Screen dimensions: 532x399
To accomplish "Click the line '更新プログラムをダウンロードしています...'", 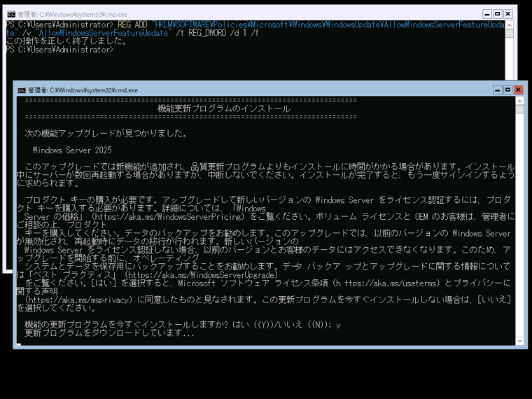I will tap(109, 332).
